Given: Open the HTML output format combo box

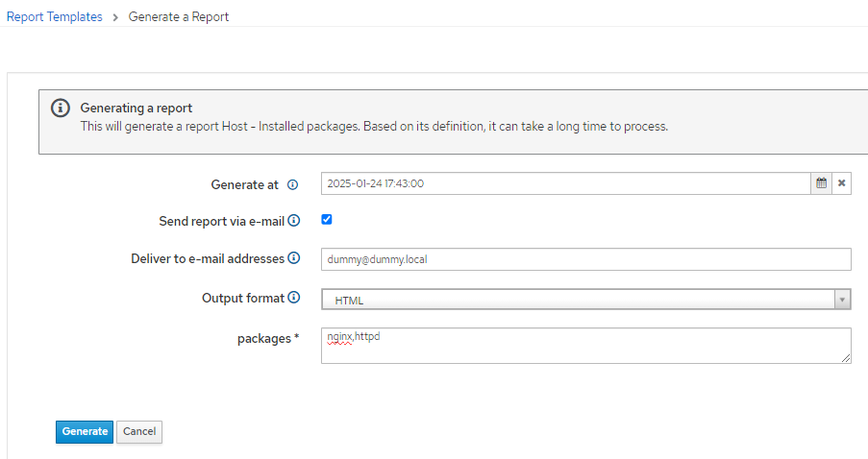Looking at the screenshot, I should point(585,300).
